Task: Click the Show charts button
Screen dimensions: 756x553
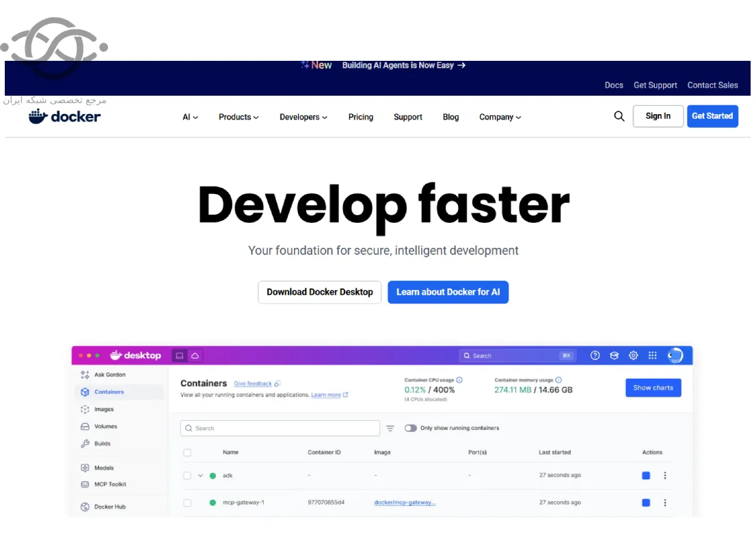Action: point(653,388)
